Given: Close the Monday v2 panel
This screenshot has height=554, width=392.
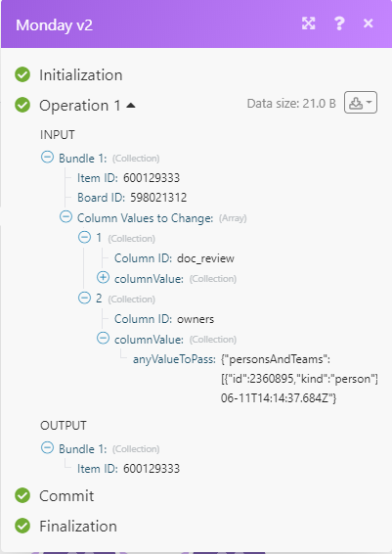Looking at the screenshot, I should tap(368, 23).
